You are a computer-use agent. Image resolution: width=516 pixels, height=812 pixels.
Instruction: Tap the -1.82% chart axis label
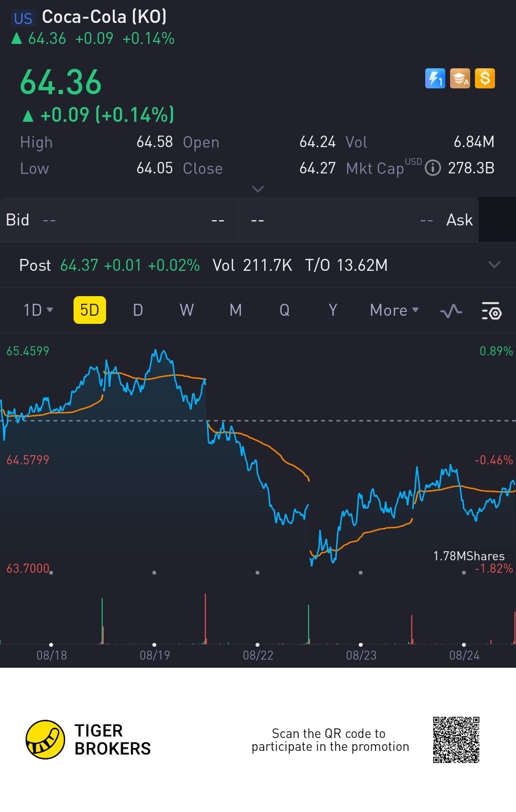(x=494, y=568)
